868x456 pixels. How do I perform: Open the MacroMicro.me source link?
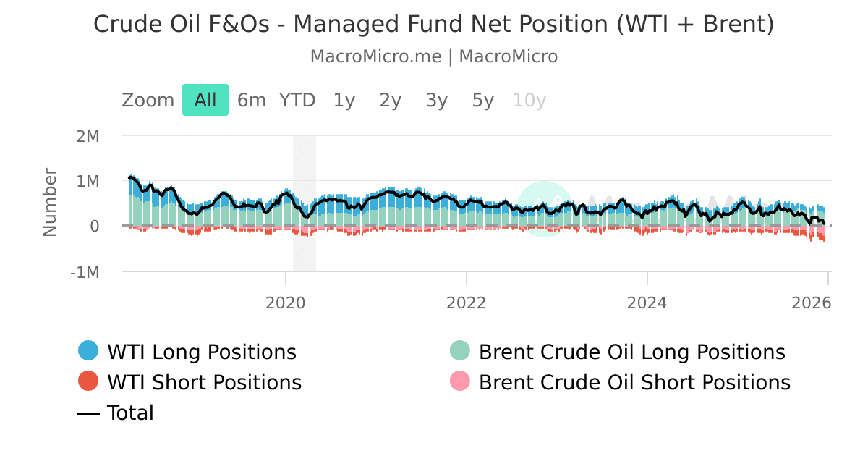click(377, 56)
